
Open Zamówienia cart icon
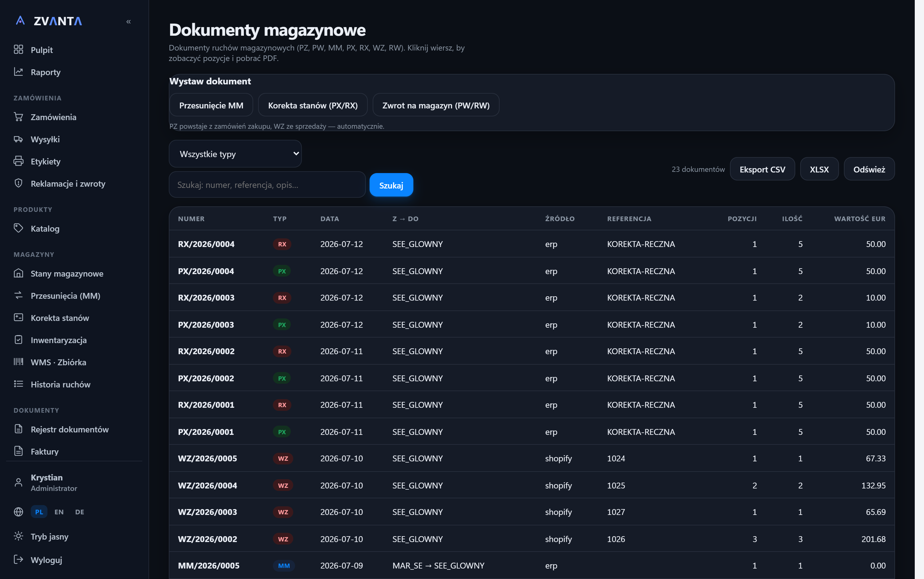pyautogui.click(x=18, y=116)
